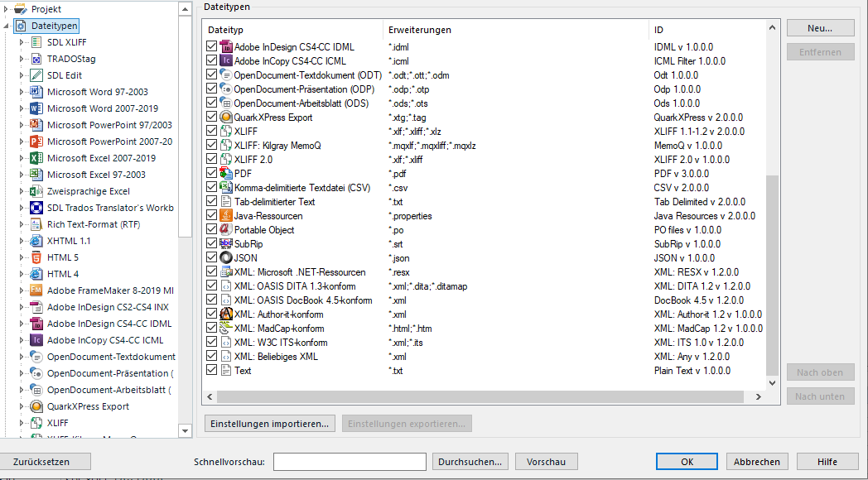
Task: Click the Durchsuchen... button
Action: pyautogui.click(x=470, y=462)
